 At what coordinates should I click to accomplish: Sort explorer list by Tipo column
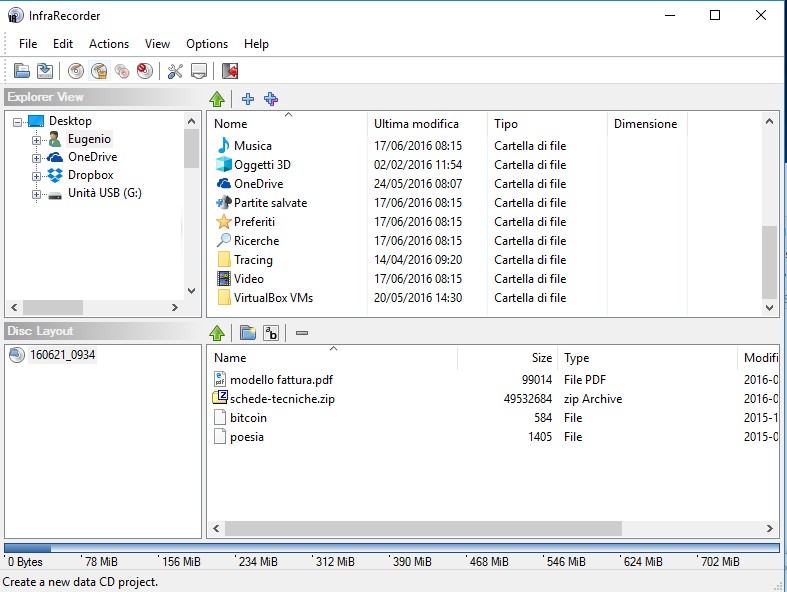point(547,124)
